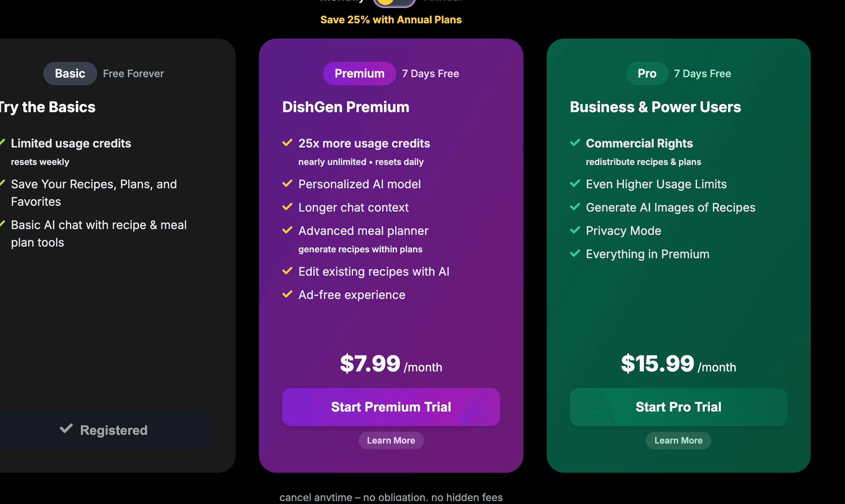Click the Start Premium Trial button
845x504 pixels.
point(391,407)
